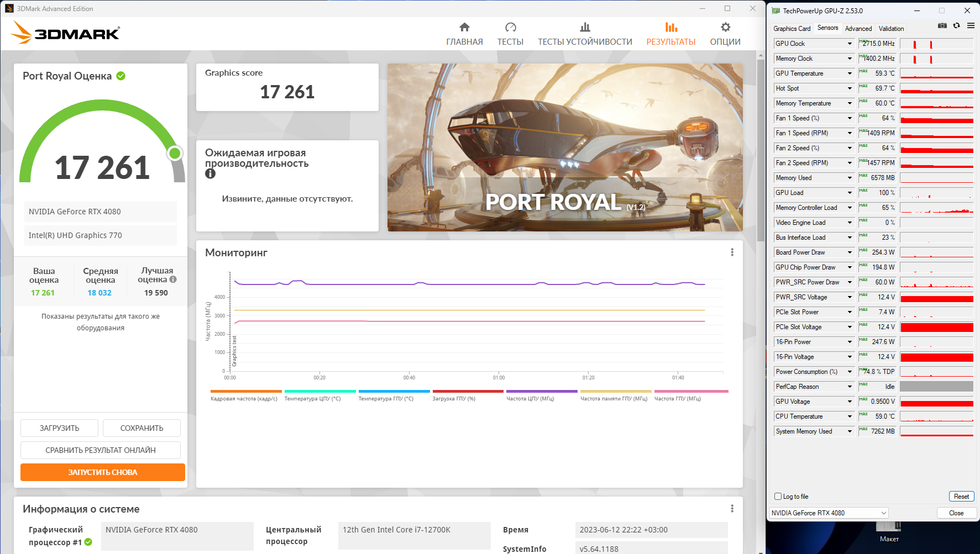Open the Advanced tab in GPU-Z
Screen dimensions: 980x554
click(x=858, y=29)
